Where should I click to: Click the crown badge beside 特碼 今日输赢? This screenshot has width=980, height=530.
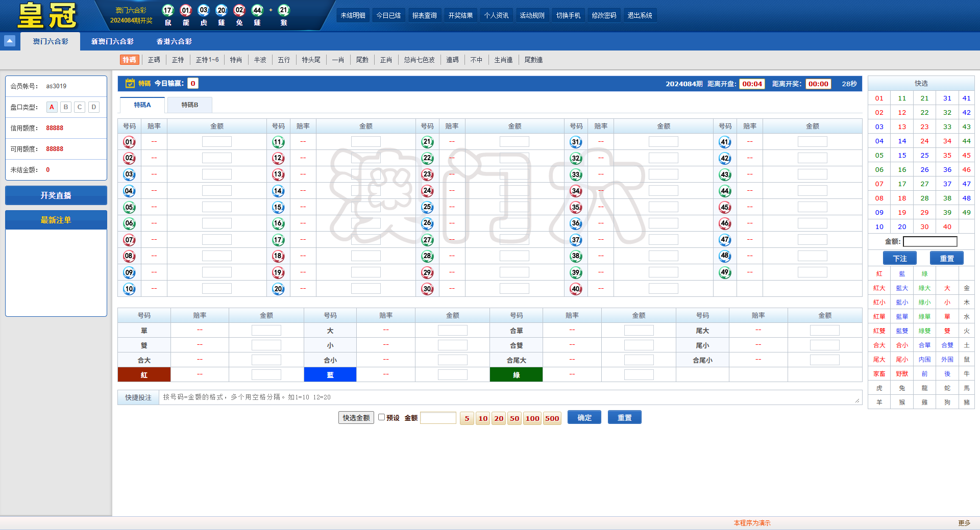pos(130,83)
